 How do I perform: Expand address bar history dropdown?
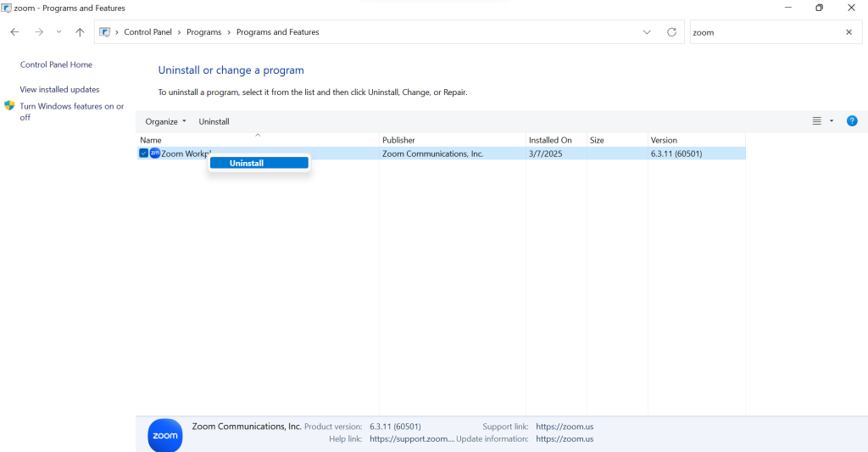647,32
